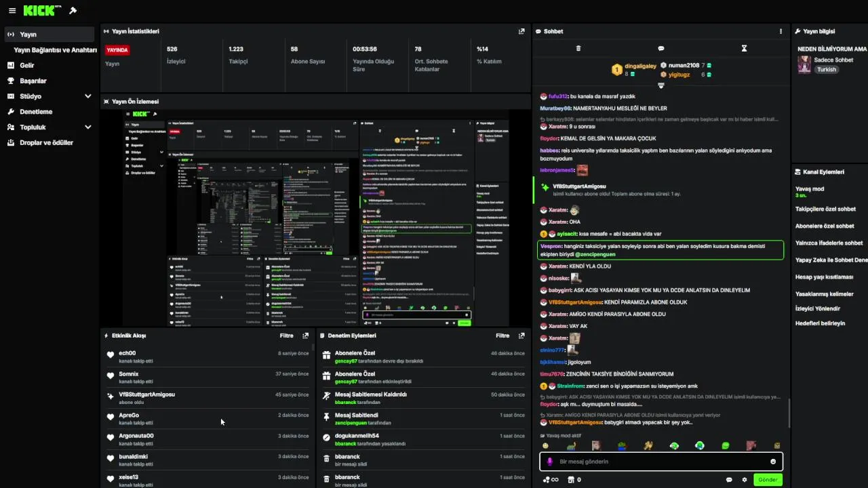This screenshot has height=488, width=868.
Task: Send message with Gönder button
Action: (x=768, y=480)
